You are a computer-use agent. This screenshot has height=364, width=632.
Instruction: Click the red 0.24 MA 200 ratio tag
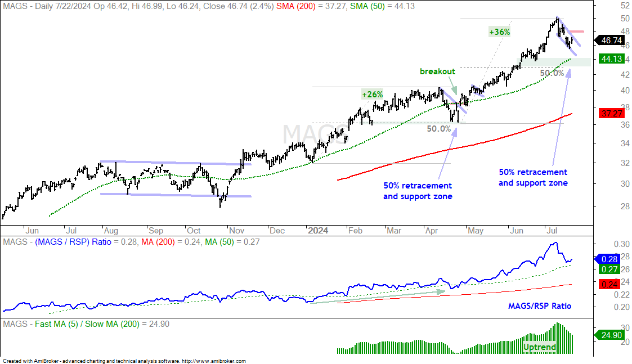pyautogui.click(x=609, y=284)
